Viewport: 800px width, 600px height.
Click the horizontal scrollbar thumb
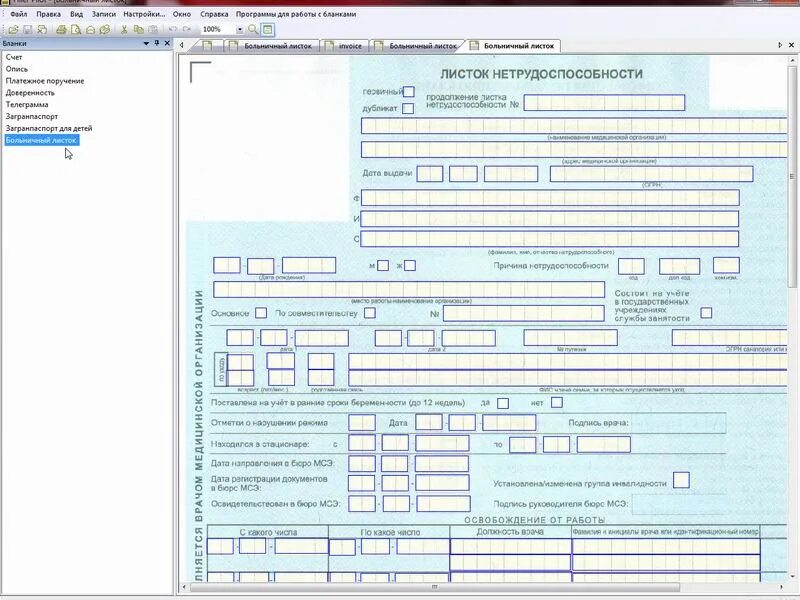pyautogui.click(x=435, y=587)
